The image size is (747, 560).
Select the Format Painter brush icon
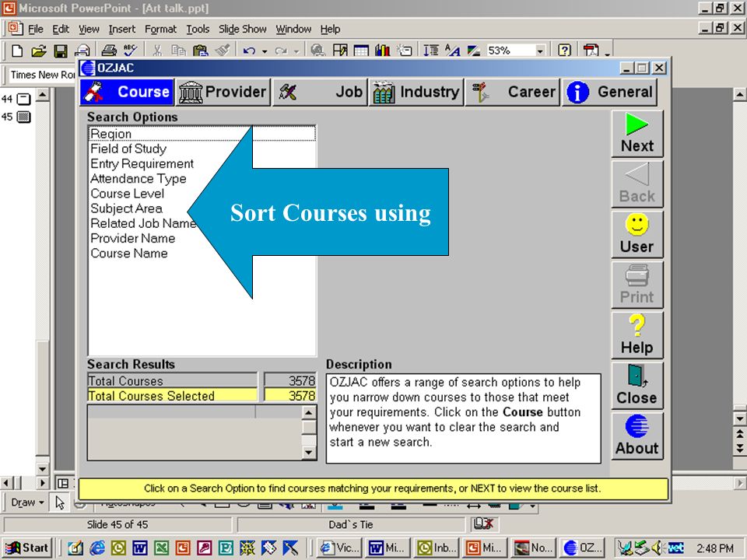point(223,51)
